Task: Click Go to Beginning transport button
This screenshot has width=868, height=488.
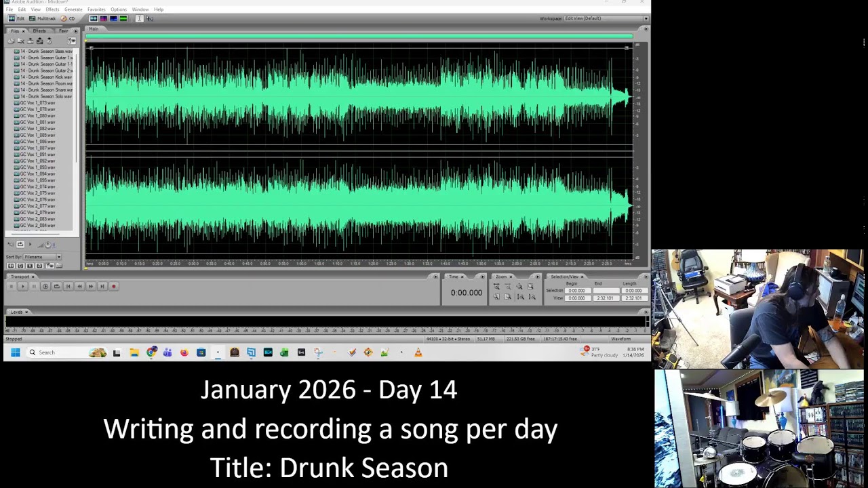Action: (x=68, y=286)
